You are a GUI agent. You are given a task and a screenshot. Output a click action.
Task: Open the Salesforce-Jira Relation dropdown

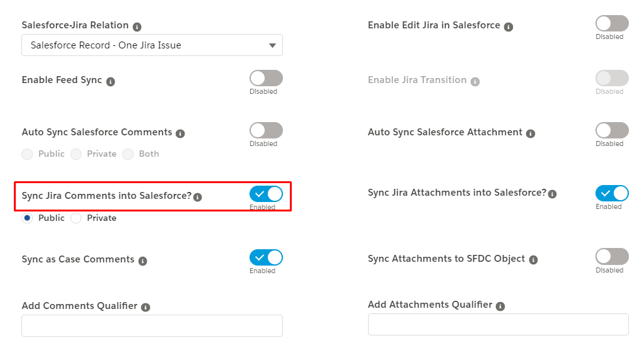(x=152, y=45)
